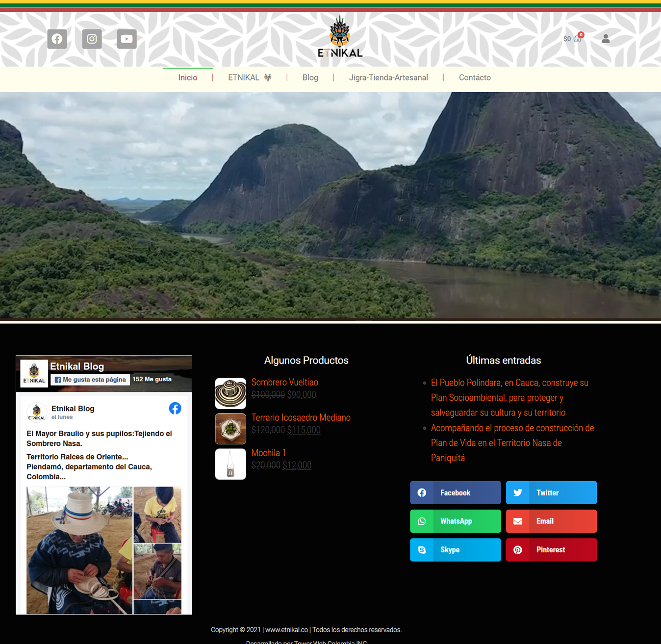Open the Facebook icon in the header
Screen dimensions: 661x644
pos(57,39)
